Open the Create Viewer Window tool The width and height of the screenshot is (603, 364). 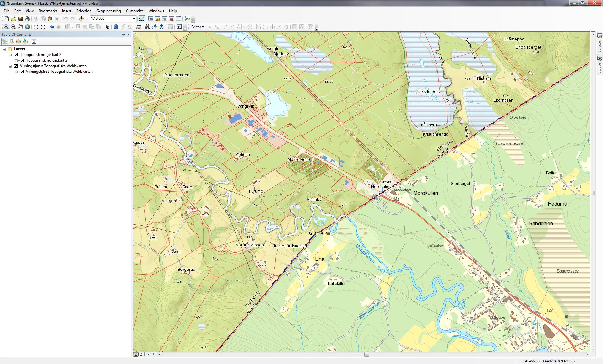coord(179,27)
